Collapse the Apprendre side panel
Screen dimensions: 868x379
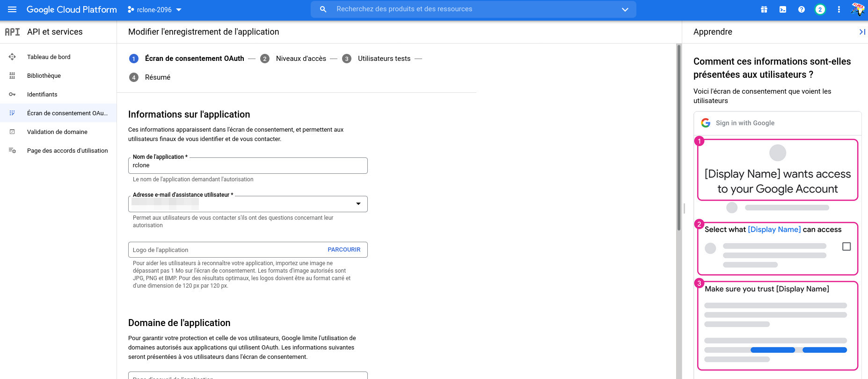click(x=862, y=32)
